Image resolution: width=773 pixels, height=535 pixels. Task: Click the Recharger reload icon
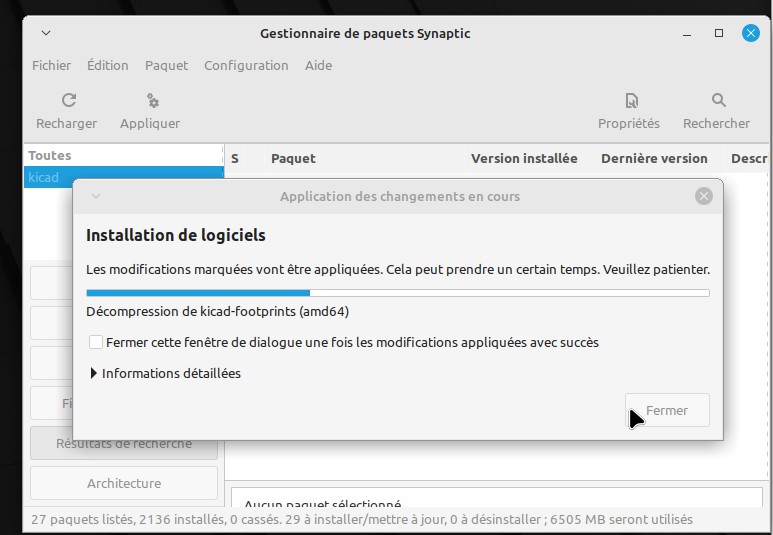click(x=69, y=100)
